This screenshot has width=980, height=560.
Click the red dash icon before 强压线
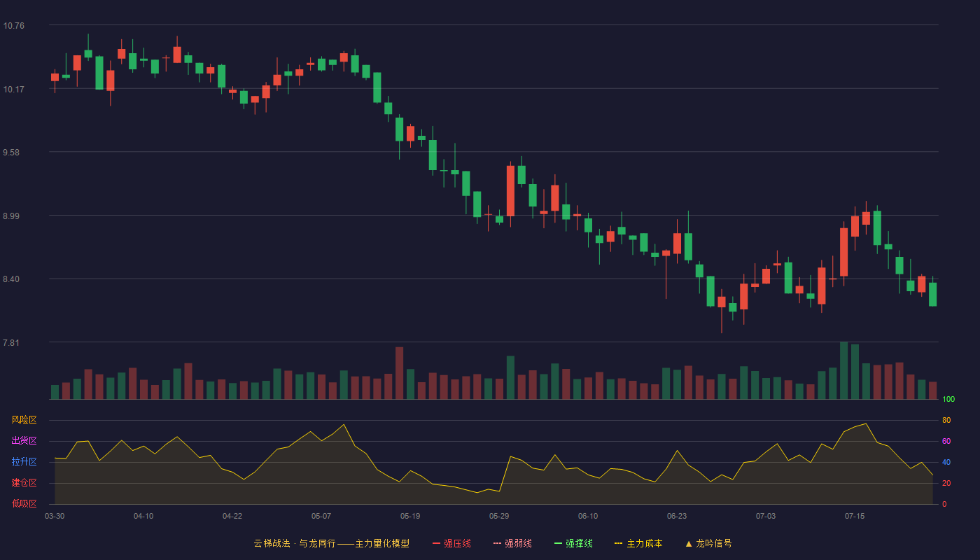coord(436,543)
